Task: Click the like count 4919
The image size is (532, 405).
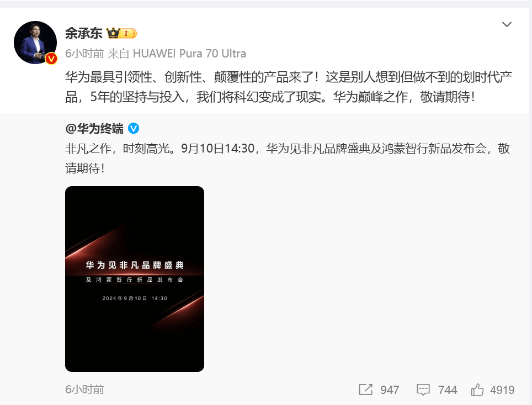Action: tap(502, 390)
